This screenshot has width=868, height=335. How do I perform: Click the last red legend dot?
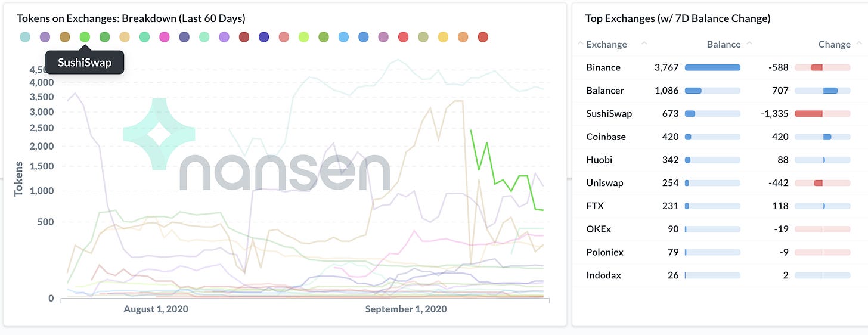pos(483,37)
